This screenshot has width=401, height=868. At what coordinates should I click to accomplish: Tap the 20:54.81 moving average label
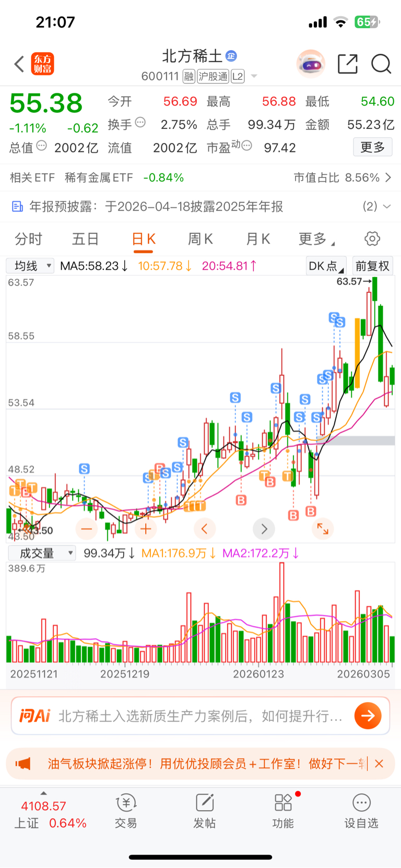point(229,266)
